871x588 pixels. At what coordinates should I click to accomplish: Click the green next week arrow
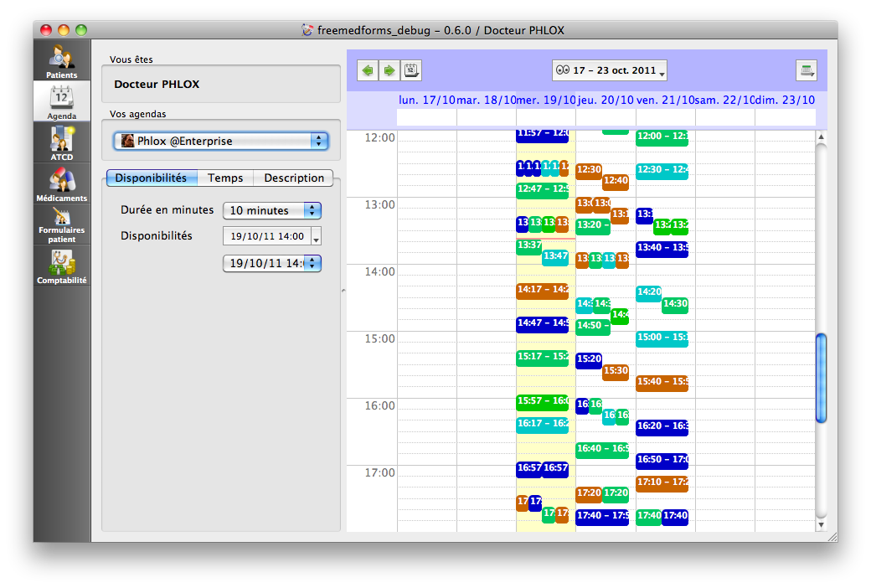[389, 71]
